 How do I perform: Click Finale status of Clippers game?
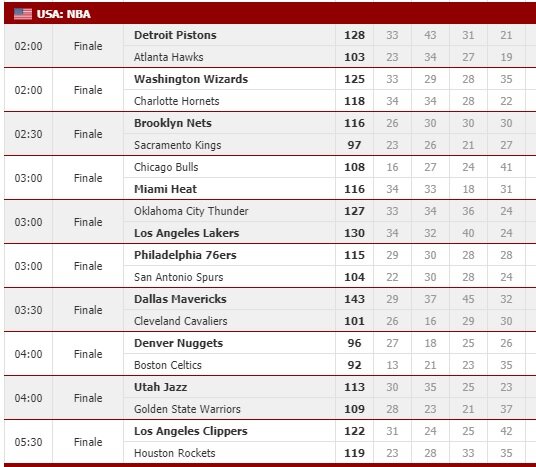88,442
